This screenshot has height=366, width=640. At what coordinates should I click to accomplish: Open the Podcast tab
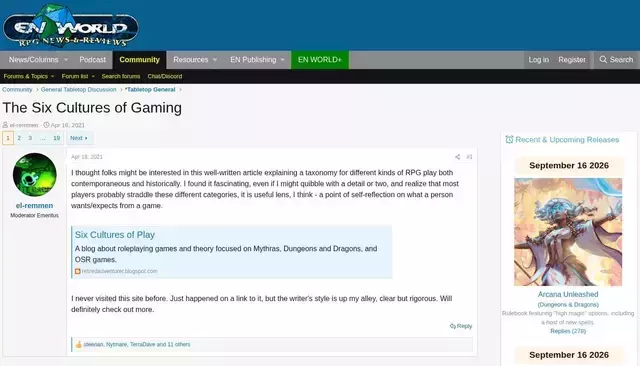93,60
